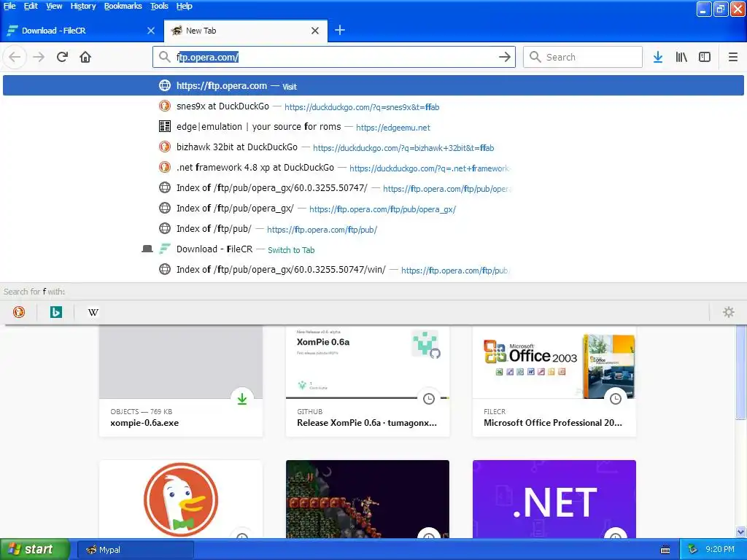This screenshot has width=747, height=560.
Task: Click magnifier icon in the Search box
Action: coord(535,57)
